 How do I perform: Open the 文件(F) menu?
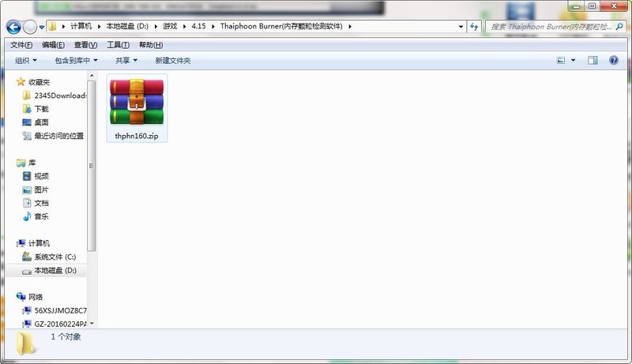[x=21, y=45]
